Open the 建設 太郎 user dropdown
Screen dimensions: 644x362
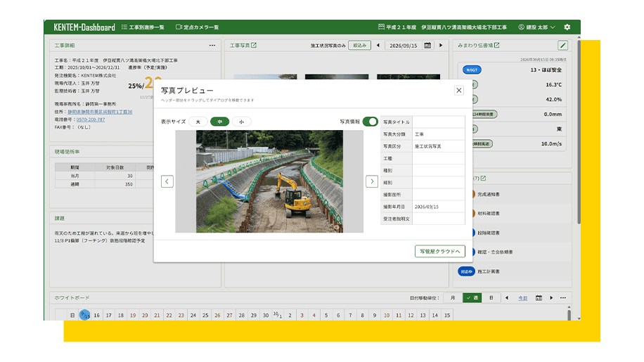tap(537, 27)
